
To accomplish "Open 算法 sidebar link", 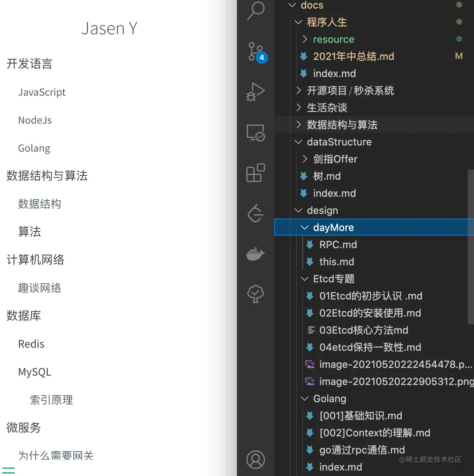I will coord(30,232).
